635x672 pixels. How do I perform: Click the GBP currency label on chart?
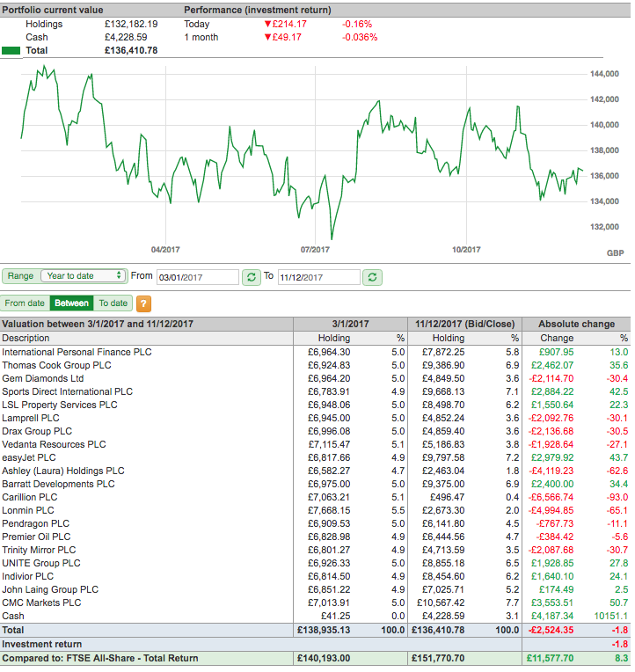tap(616, 253)
